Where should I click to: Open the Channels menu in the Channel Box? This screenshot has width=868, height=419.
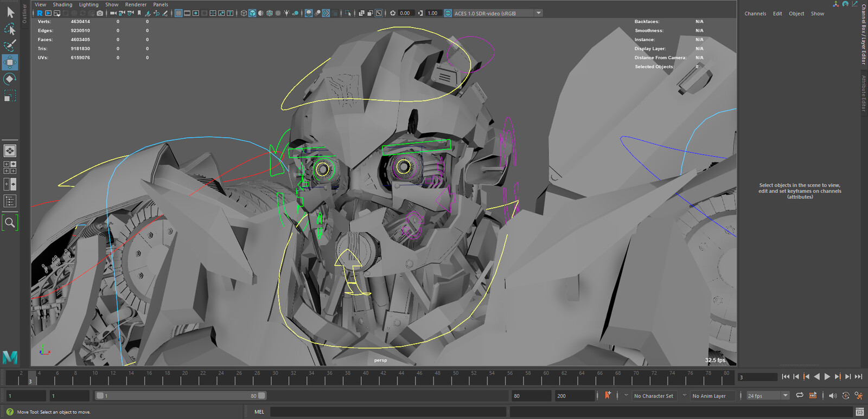(x=755, y=14)
